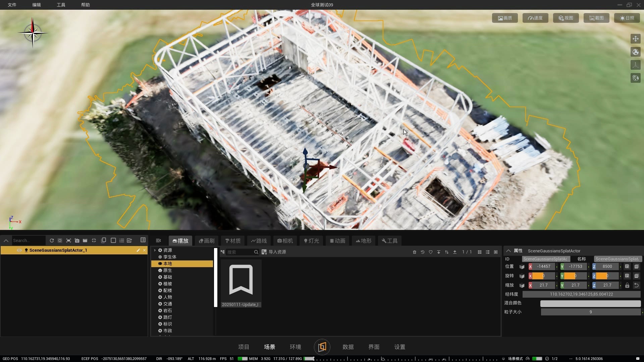
Task: Expand the 资源 tree node
Action: 155,250
